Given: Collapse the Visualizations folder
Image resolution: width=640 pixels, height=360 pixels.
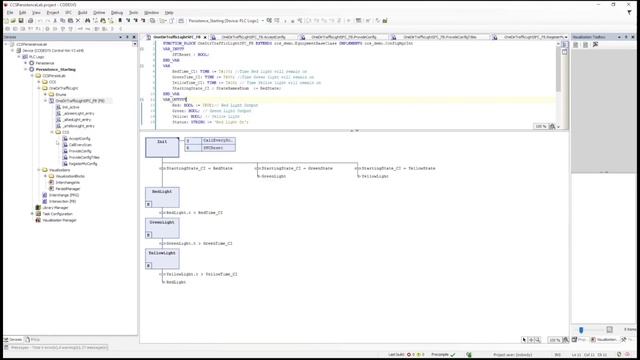Looking at the screenshot, I should [39, 170].
